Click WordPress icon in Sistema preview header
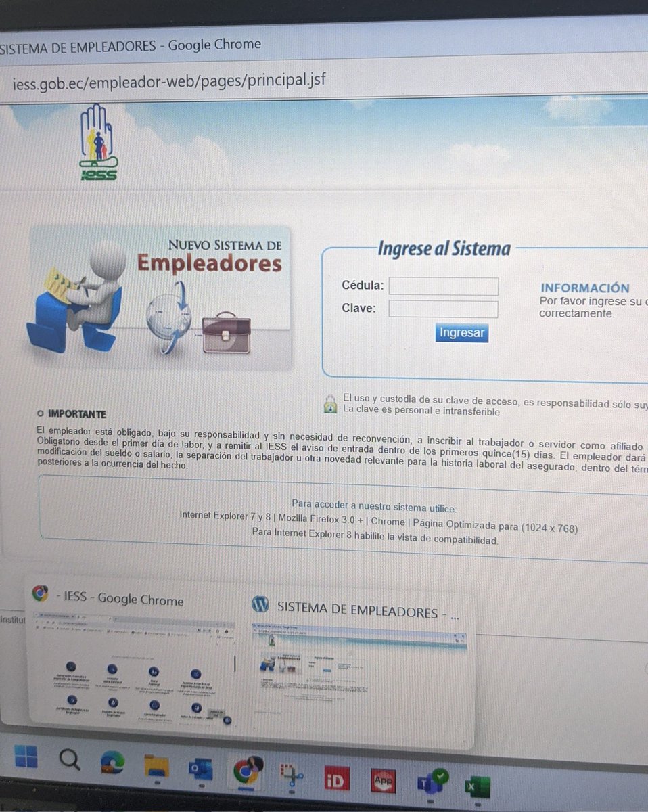This screenshot has height=812, width=648. [x=260, y=604]
